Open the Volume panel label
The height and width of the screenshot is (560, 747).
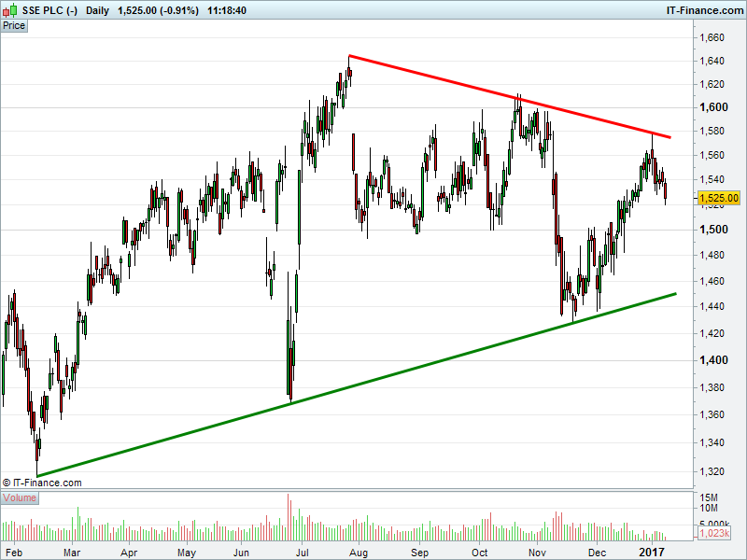tap(20, 498)
